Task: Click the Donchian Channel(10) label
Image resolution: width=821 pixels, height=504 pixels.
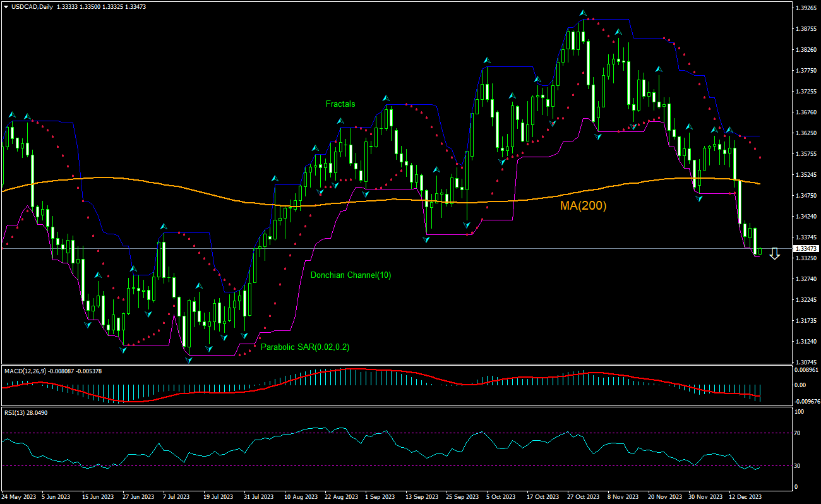Action: [x=351, y=275]
